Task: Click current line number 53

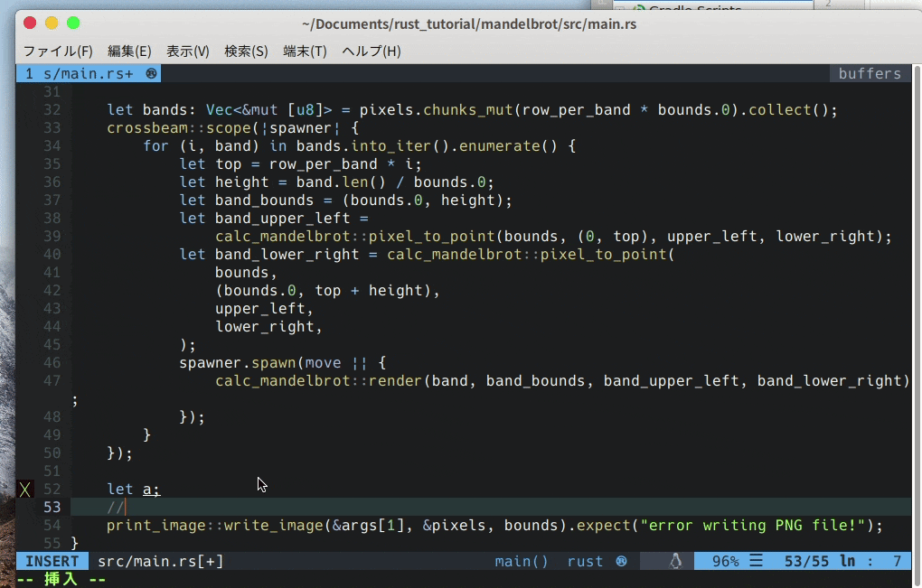Action: tap(52, 507)
